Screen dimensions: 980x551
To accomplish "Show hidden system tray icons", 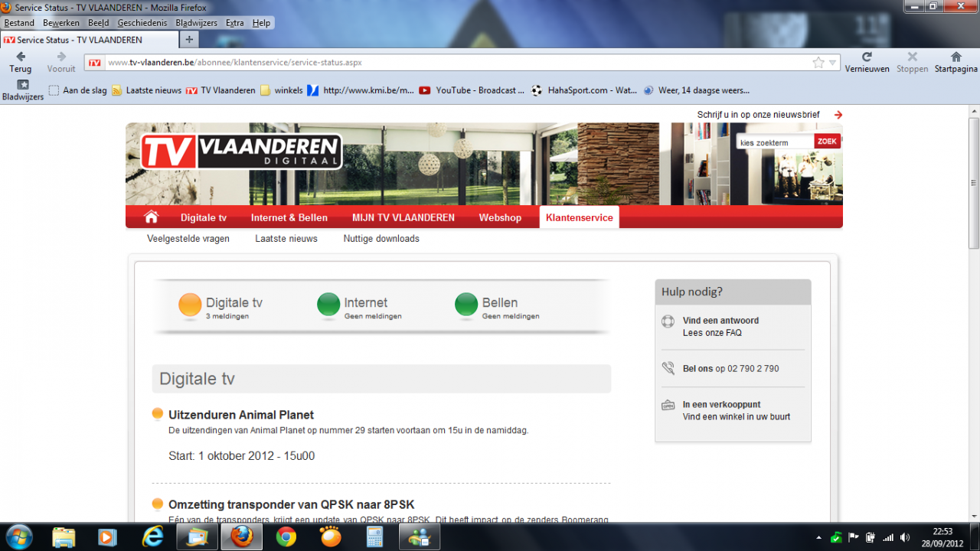I will click(818, 537).
